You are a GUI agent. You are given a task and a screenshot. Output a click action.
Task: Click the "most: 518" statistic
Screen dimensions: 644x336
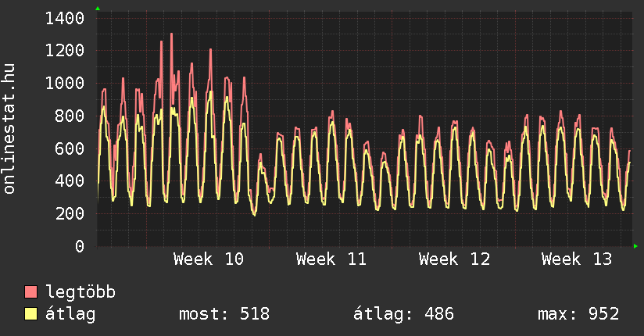(224, 314)
